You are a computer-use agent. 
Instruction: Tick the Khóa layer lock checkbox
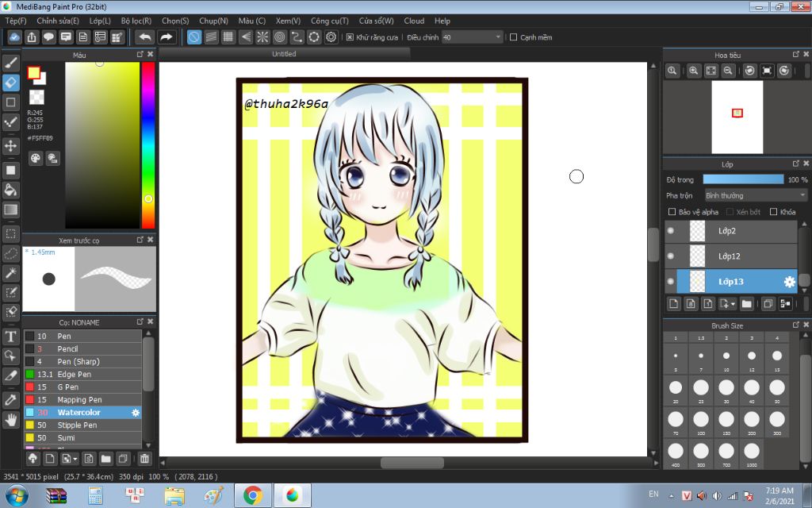pyautogui.click(x=774, y=211)
